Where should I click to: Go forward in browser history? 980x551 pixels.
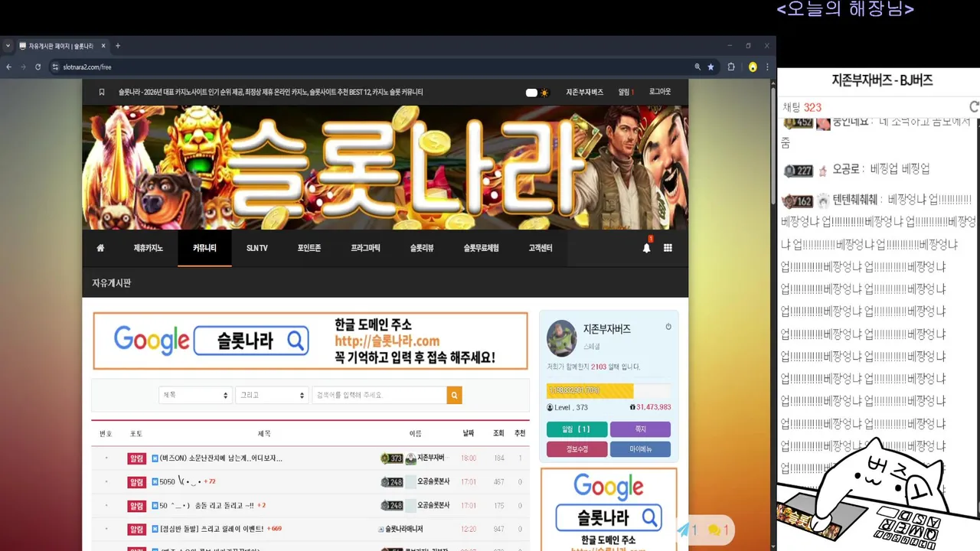23,67
